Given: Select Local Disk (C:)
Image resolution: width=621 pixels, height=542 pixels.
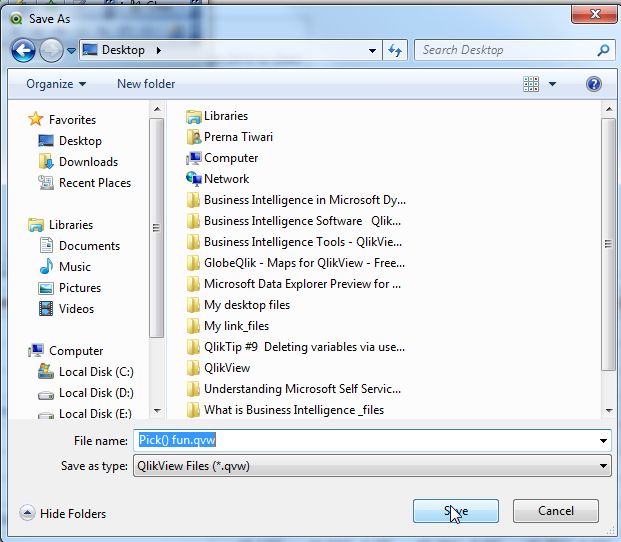Looking at the screenshot, I should 86,371.
